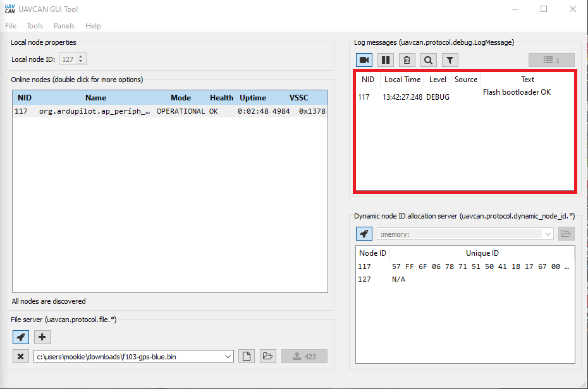Add a new file server path
This screenshot has width=588, height=389.
click(x=42, y=337)
